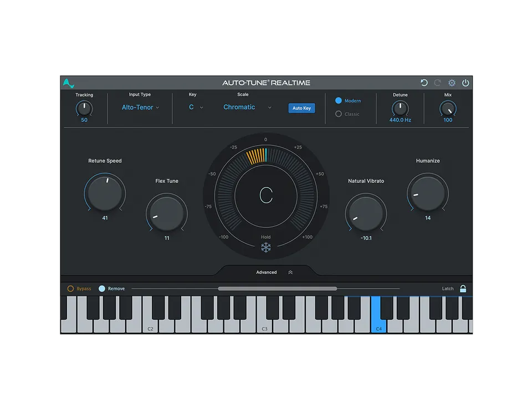
Task: Click the Mix knob
Action: coord(448,109)
